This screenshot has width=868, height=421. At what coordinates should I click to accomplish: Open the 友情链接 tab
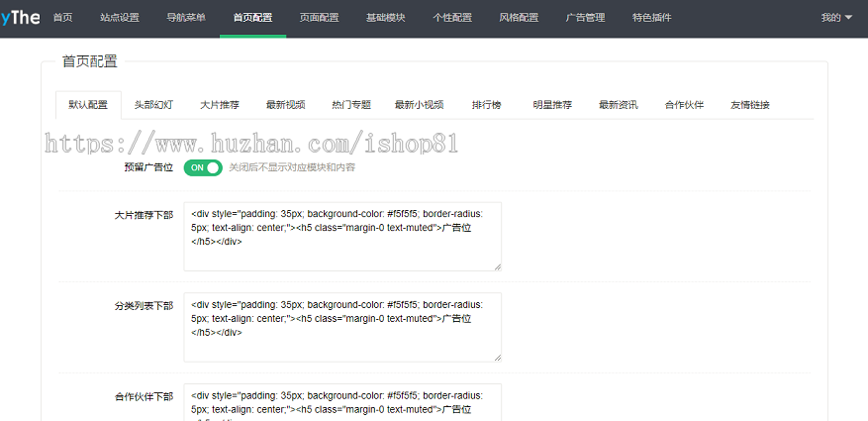[749, 105]
